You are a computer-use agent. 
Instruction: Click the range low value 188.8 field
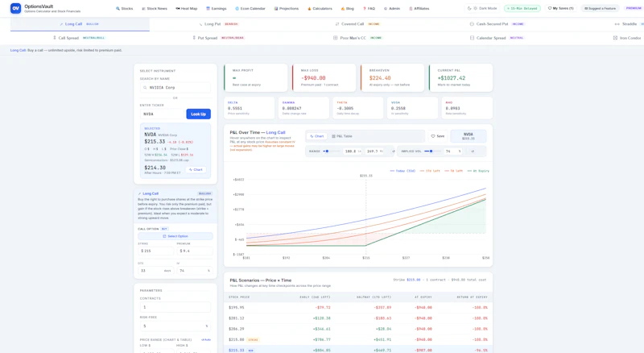click(353, 152)
